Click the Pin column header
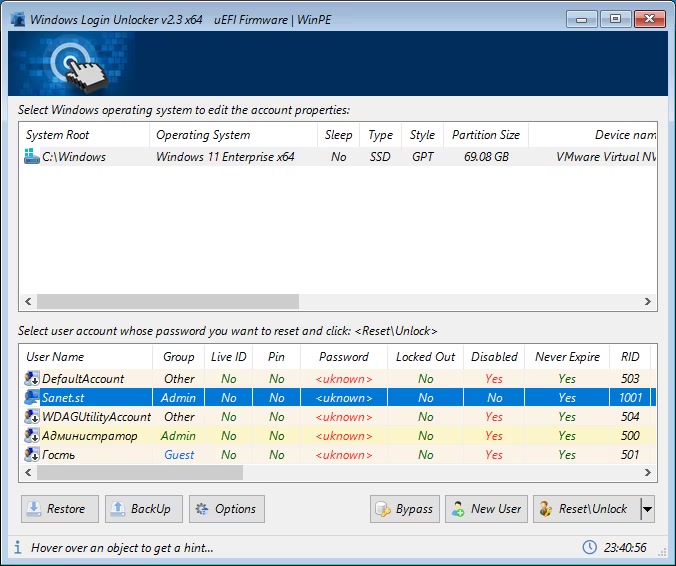 276,356
